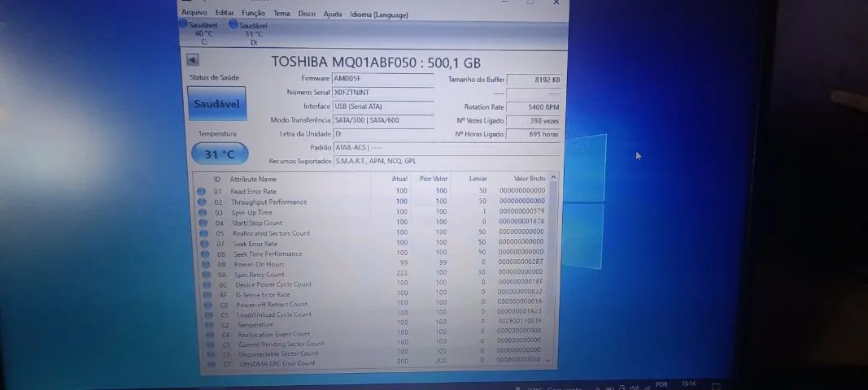Image resolution: width=868 pixels, height=390 pixels.
Task: Click the Interface field USB (Serial ATA)
Action: click(x=383, y=106)
